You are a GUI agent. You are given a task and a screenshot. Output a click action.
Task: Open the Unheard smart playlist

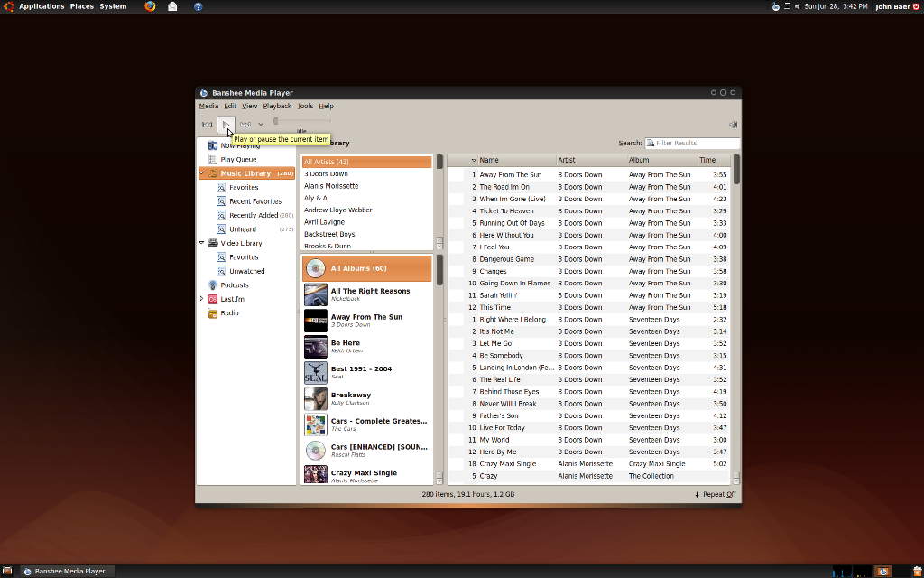pyautogui.click(x=243, y=229)
